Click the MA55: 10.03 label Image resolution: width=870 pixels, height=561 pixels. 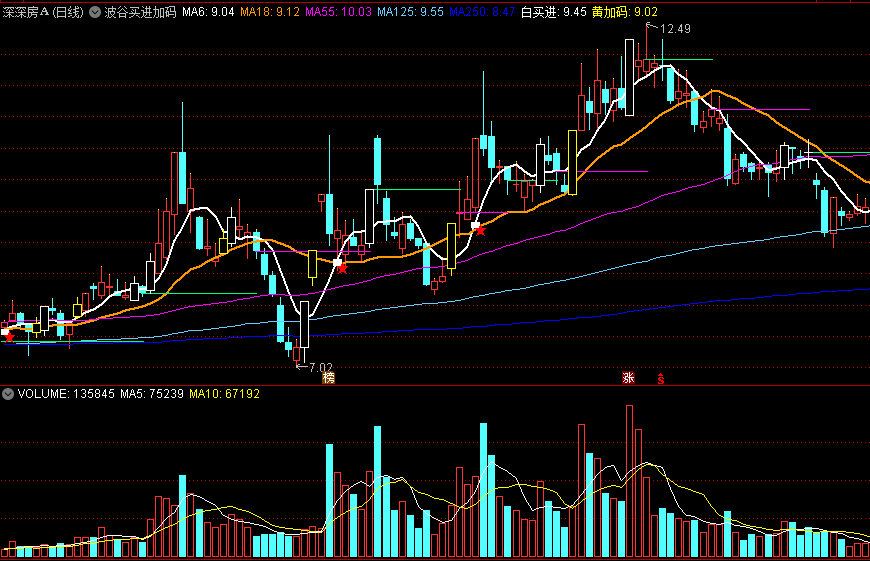point(338,12)
